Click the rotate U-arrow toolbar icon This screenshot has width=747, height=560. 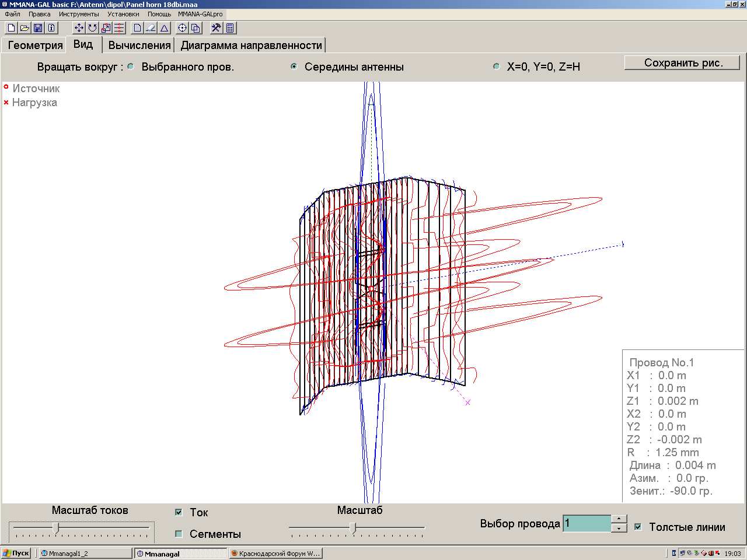(x=92, y=28)
